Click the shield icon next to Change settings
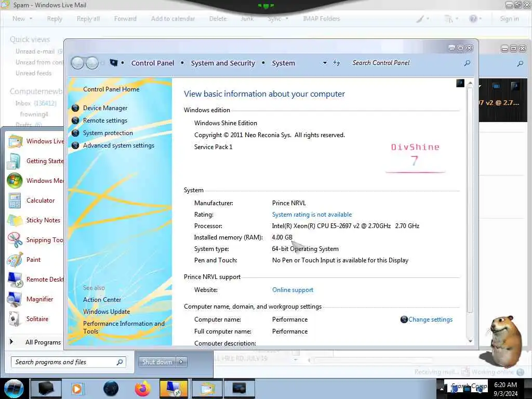This screenshot has width=532, height=399. pos(404,320)
